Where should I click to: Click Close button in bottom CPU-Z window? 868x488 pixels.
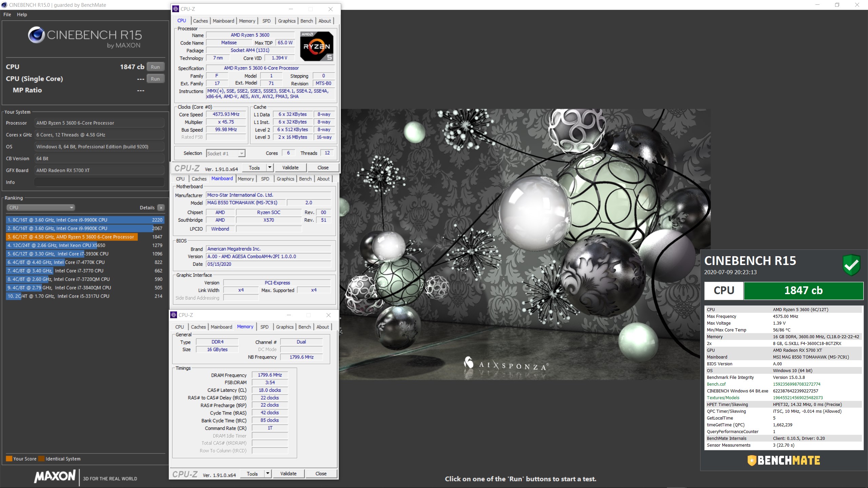click(x=321, y=473)
